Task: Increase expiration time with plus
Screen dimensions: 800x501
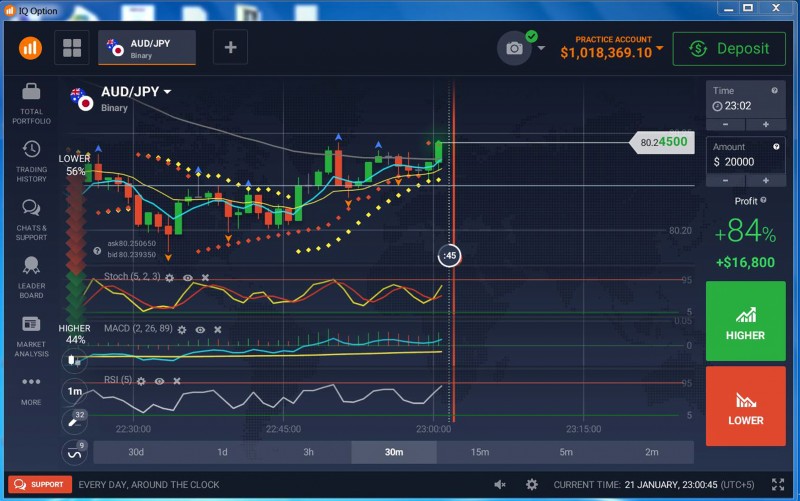Action: pos(765,124)
